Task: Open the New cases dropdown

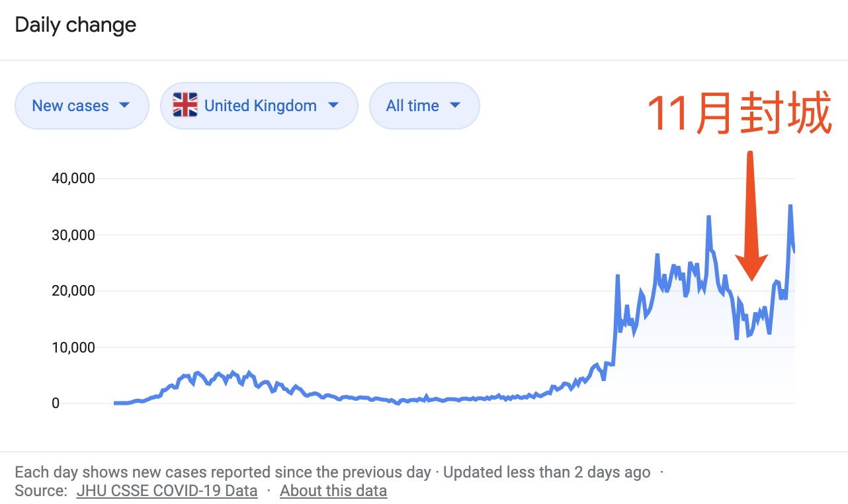Action: [x=81, y=105]
